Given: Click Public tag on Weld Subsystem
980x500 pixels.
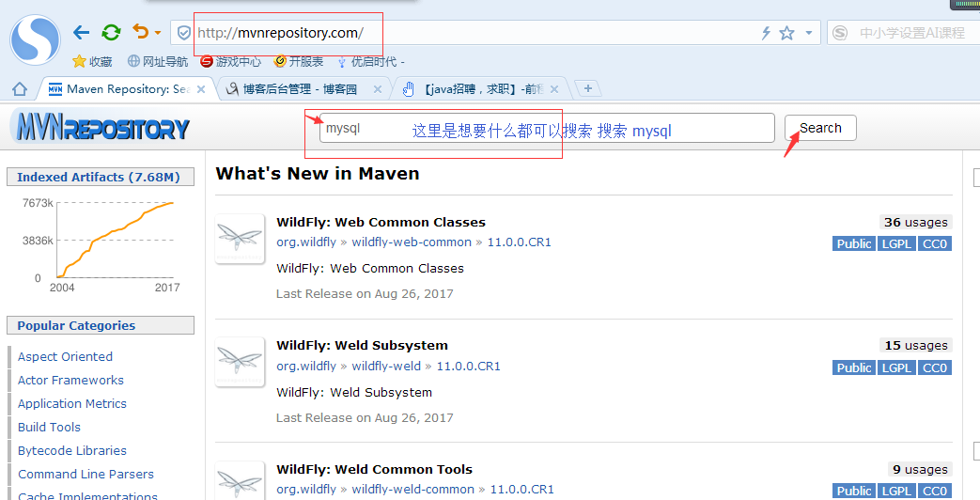Looking at the screenshot, I should [x=854, y=367].
